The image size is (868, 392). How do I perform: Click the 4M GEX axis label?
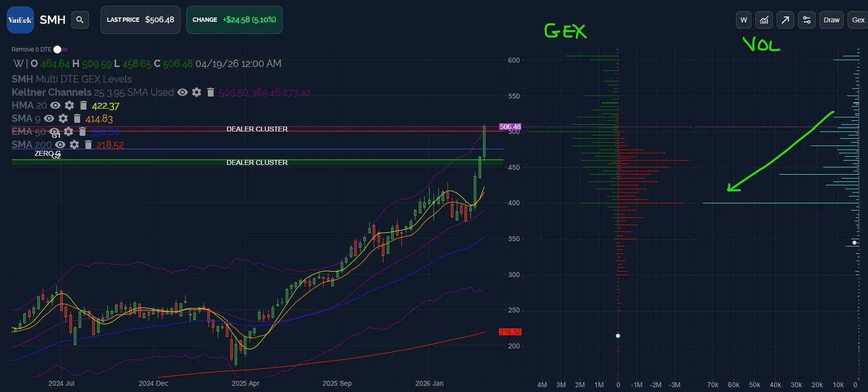(542, 385)
